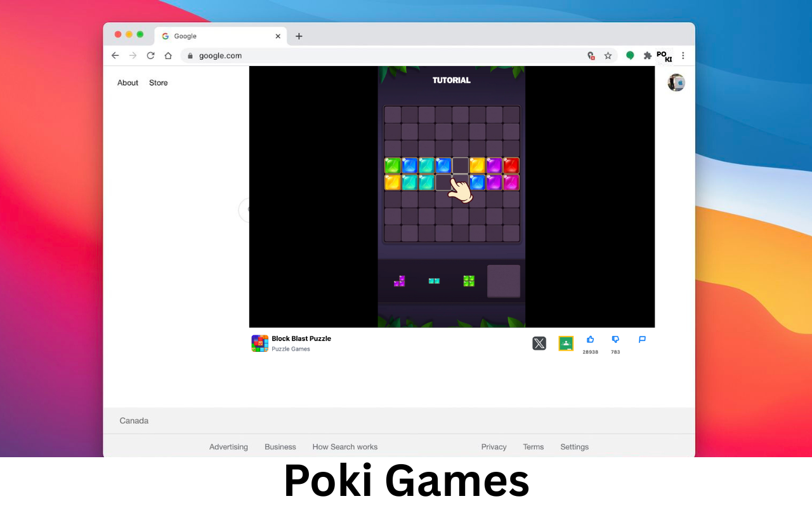Click the Puzzle Games category text
The image size is (812, 508).
click(291, 349)
